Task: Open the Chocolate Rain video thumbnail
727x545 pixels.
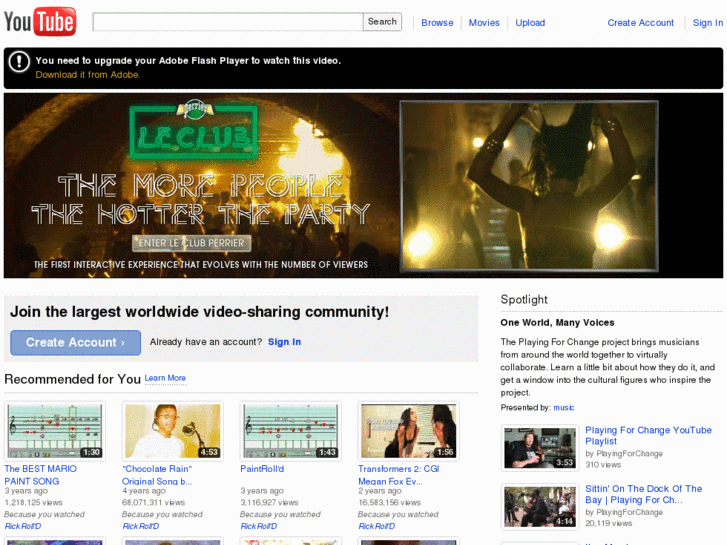Action: (x=172, y=431)
